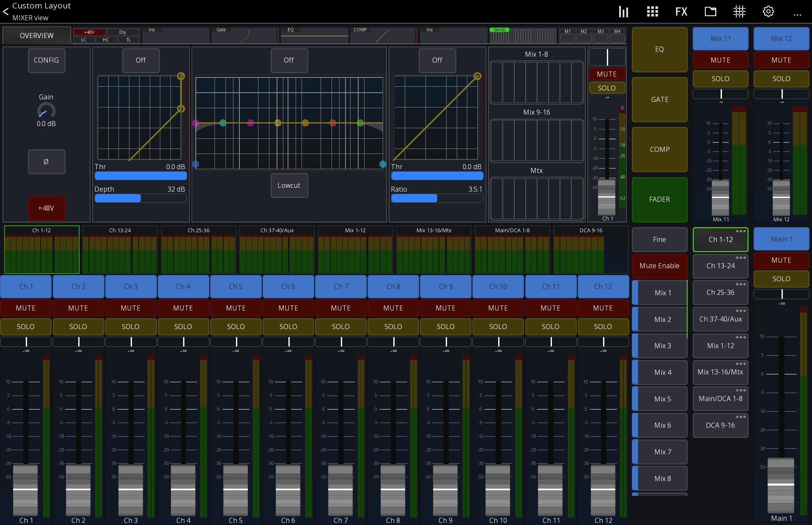The image size is (812, 525).
Task: Open the routing matrix icon
Action: tap(739, 11)
